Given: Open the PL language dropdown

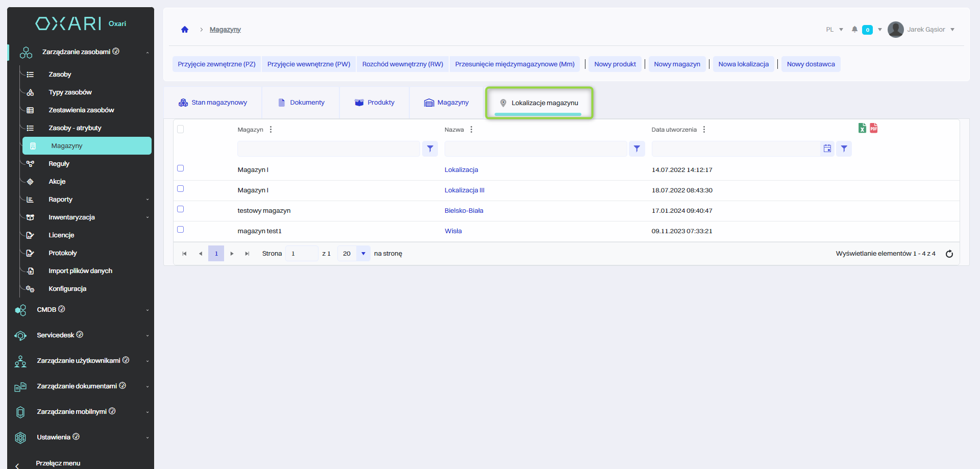Looking at the screenshot, I should tap(835, 30).
